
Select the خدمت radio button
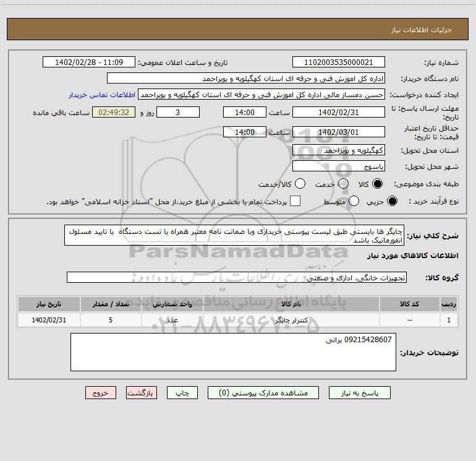[x=343, y=184]
